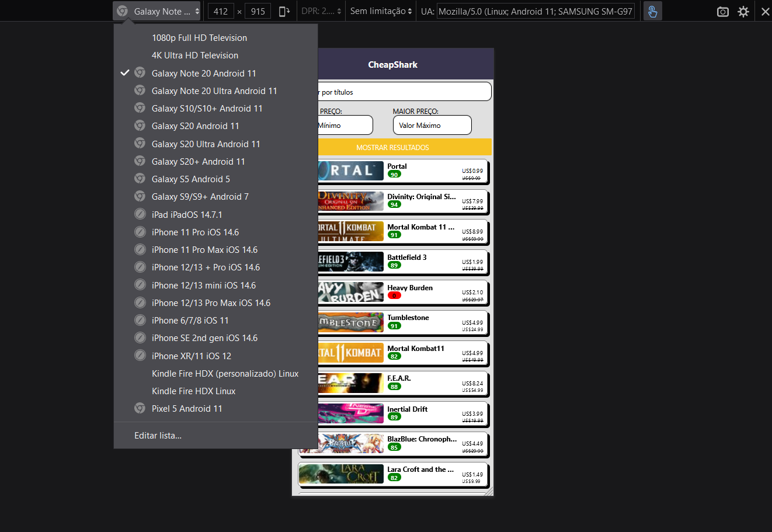Click the Inertial Drift thumbnail
772x532 pixels.
(x=350, y=413)
